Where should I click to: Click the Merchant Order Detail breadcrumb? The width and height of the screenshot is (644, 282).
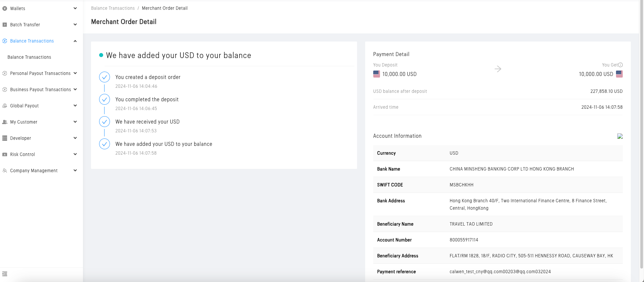[165, 8]
